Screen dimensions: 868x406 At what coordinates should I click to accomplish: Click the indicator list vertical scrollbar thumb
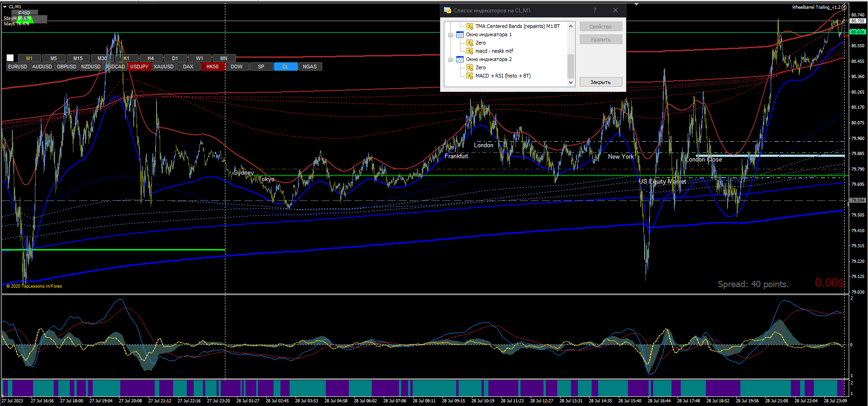[x=571, y=66]
